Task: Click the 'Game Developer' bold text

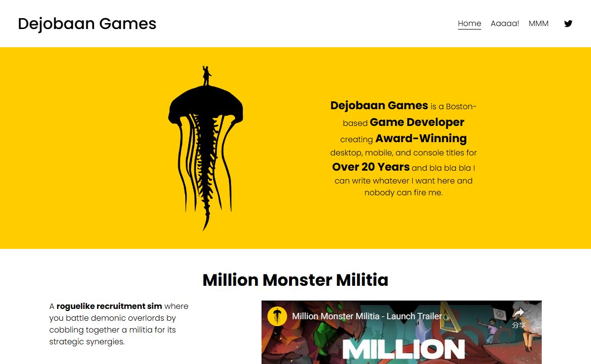Action: coord(417,122)
